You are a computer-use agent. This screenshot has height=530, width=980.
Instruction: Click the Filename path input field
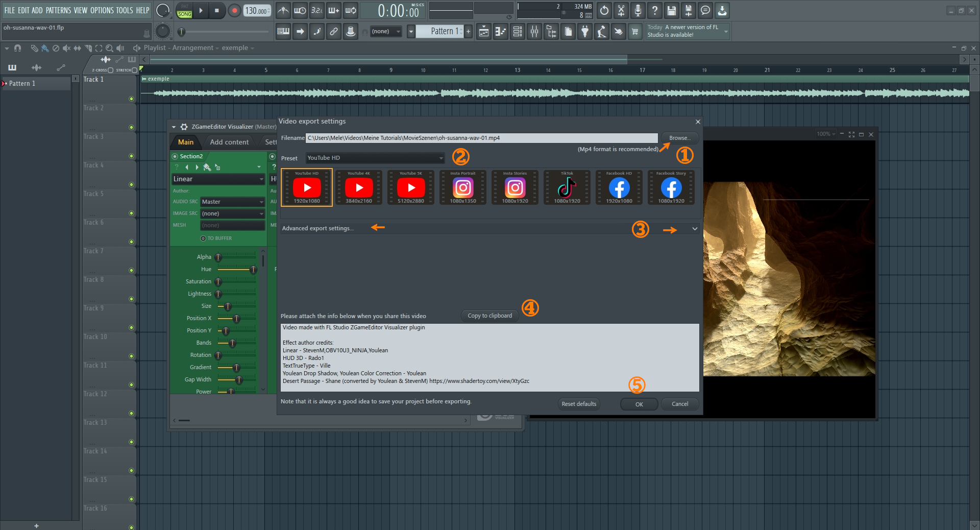[x=481, y=138]
